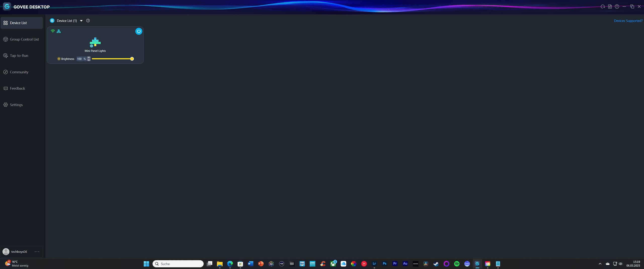644x269 pixels.
Task: Show hidden system tray icons chevron
Action: [x=600, y=264]
